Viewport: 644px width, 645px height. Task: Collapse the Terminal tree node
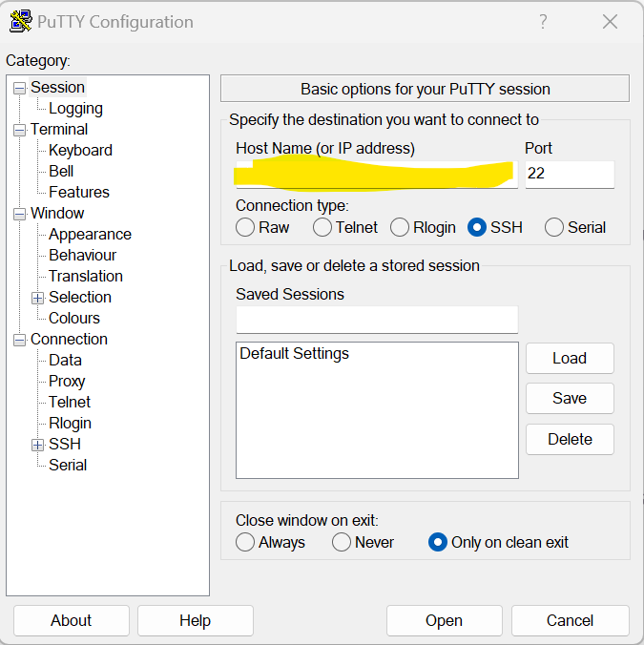19,131
